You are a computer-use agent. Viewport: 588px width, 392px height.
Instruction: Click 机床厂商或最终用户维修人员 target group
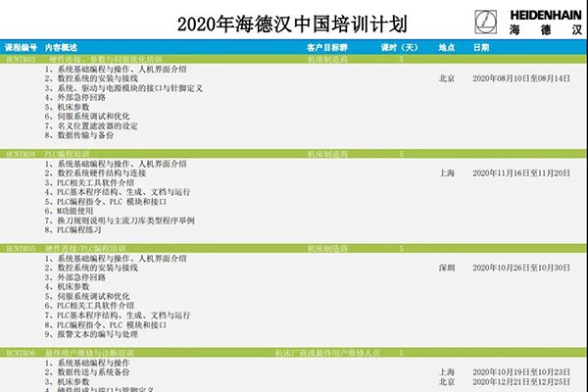coord(327,353)
